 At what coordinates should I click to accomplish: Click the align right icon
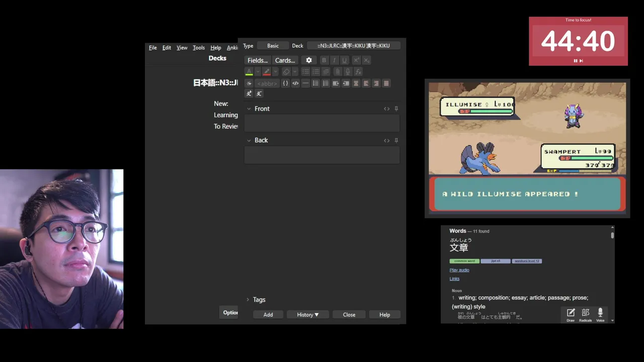pyautogui.click(x=376, y=83)
